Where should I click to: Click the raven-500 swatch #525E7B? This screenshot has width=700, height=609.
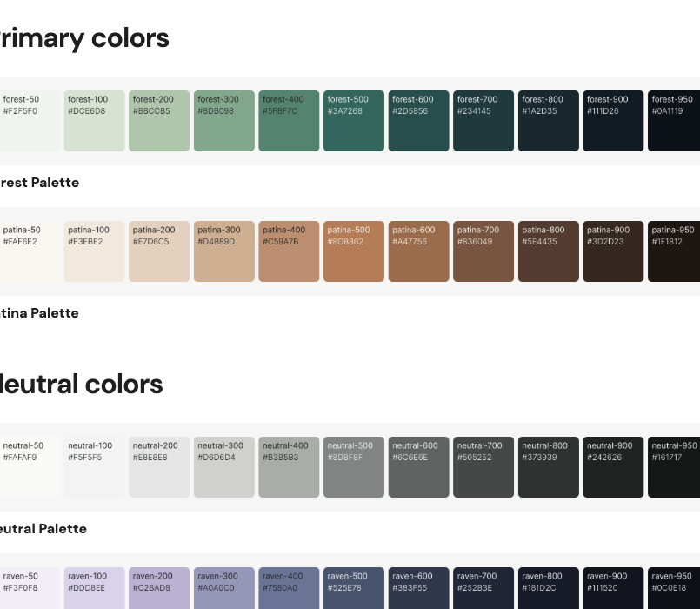[x=353, y=588]
